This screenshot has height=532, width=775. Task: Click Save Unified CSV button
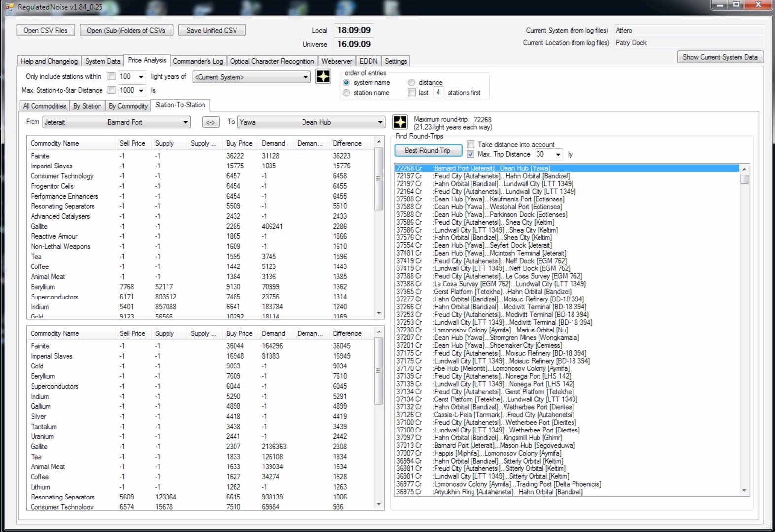(x=212, y=31)
